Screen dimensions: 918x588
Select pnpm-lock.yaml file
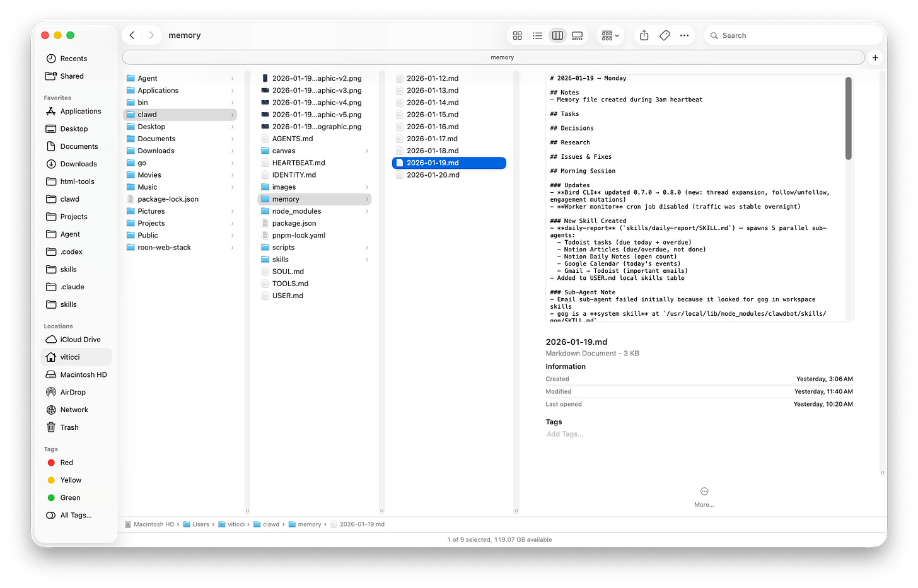314,236
